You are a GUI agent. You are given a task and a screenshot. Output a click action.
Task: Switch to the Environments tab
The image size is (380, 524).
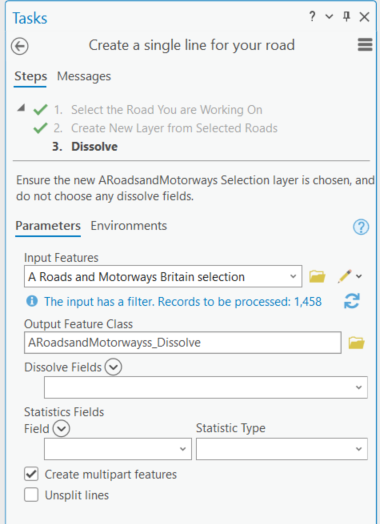pos(129,226)
